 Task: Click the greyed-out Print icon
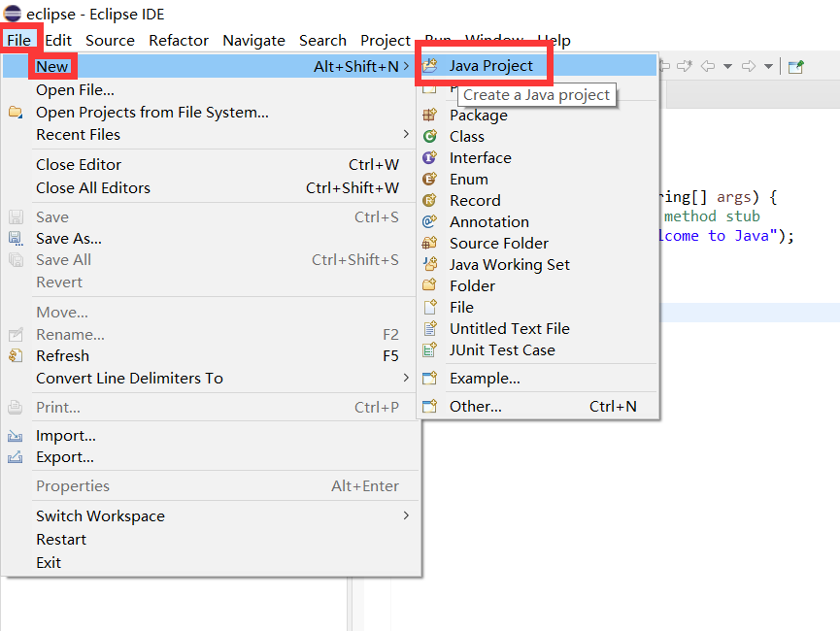pyautogui.click(x=16, y=407)
